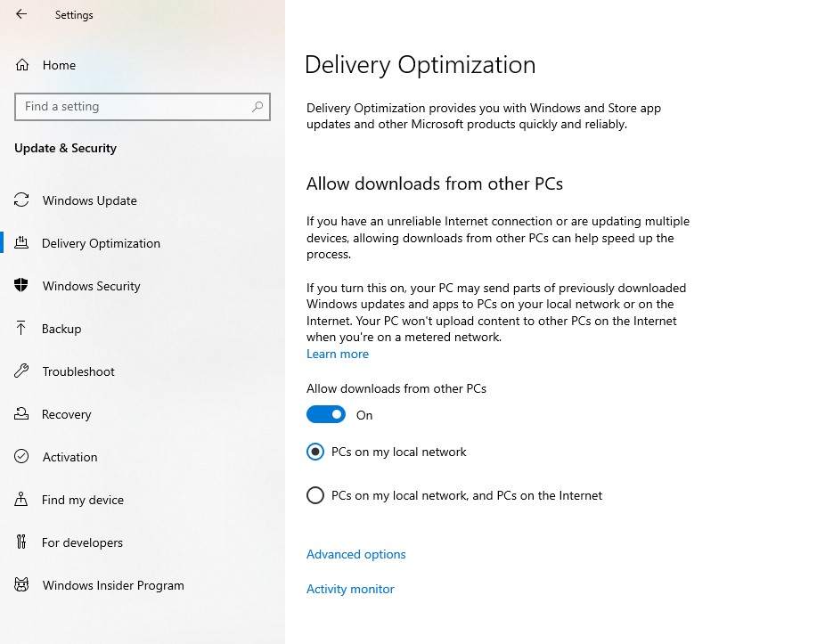The width and height of the screenshot is (825, 644).
Task: Turn off Allow downloads from other PCs
Action: tap(325, 414)
